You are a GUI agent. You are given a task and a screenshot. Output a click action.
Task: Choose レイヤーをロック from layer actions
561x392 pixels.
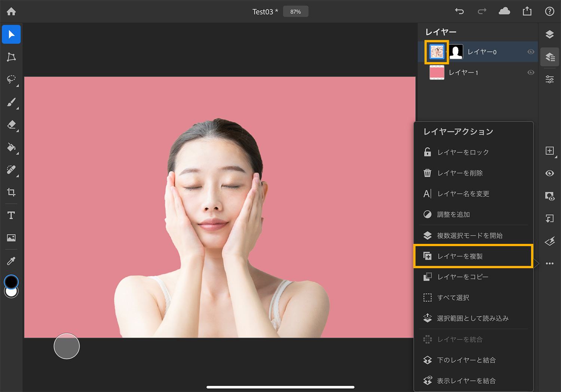pyautogui.click(x=473, y=152)
